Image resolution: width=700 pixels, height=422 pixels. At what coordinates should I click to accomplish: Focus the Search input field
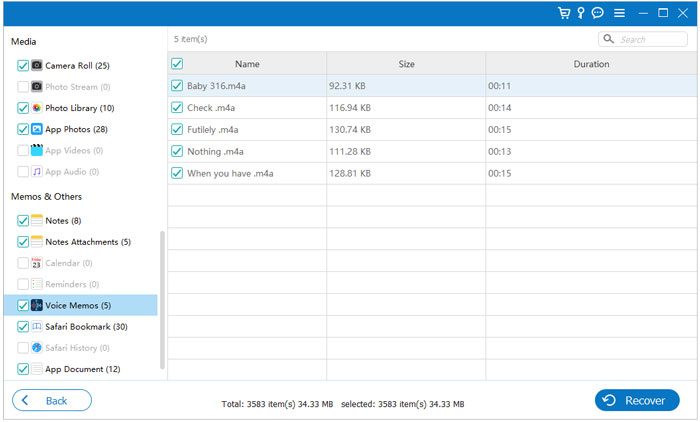click(x=642, y=39)
